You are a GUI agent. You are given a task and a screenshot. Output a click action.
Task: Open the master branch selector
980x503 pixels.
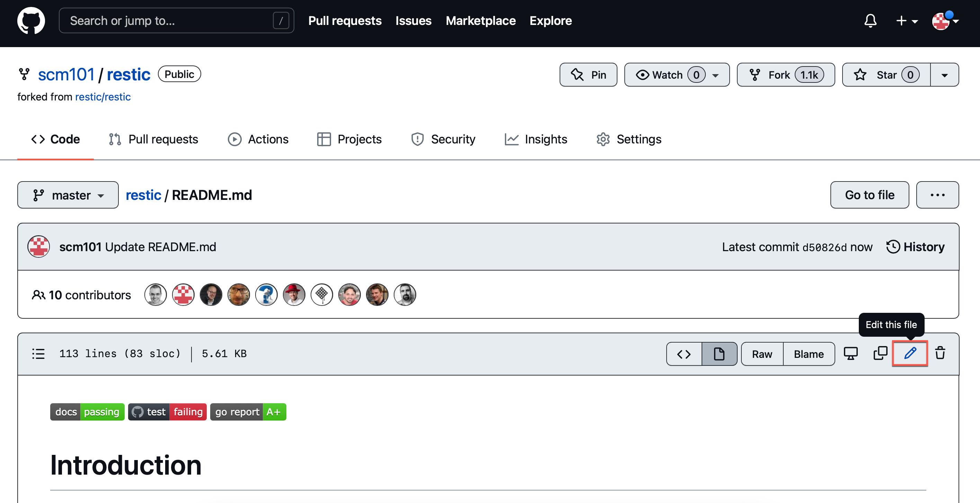(68, 195)
